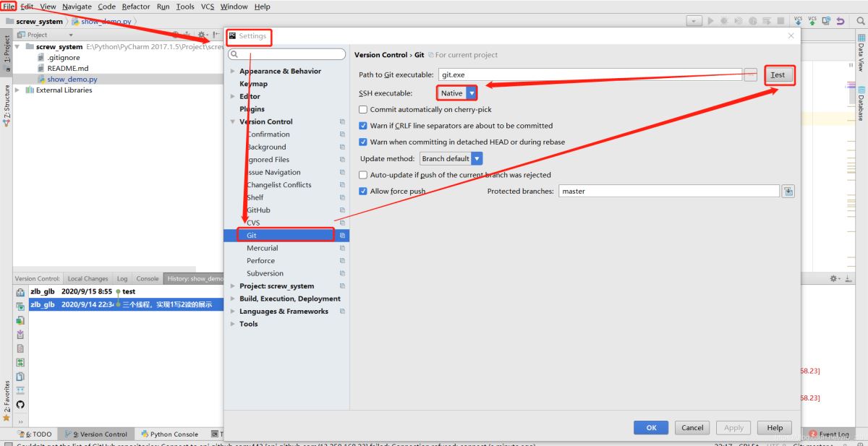This screenshot has width=868, height=446.
Task: Expand External Libraries tree node
Action: coord(17,90)
